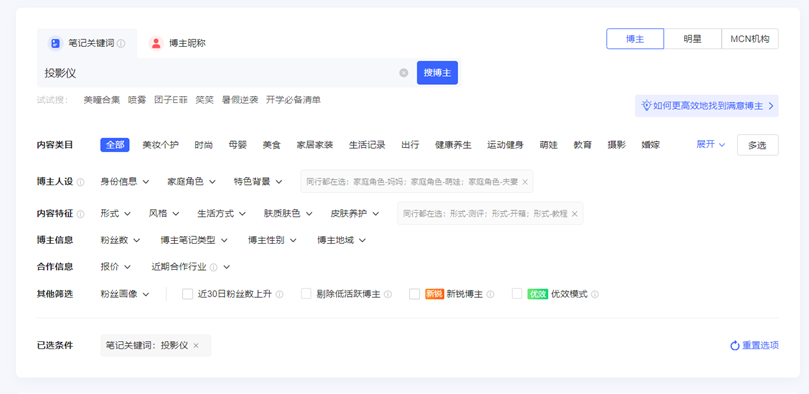Switch to the 笔记关键词 search tab

coord(87,43)
